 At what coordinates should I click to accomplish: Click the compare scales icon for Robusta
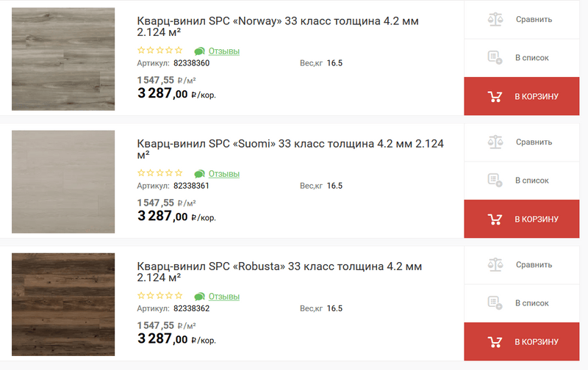tap(495, 264)
